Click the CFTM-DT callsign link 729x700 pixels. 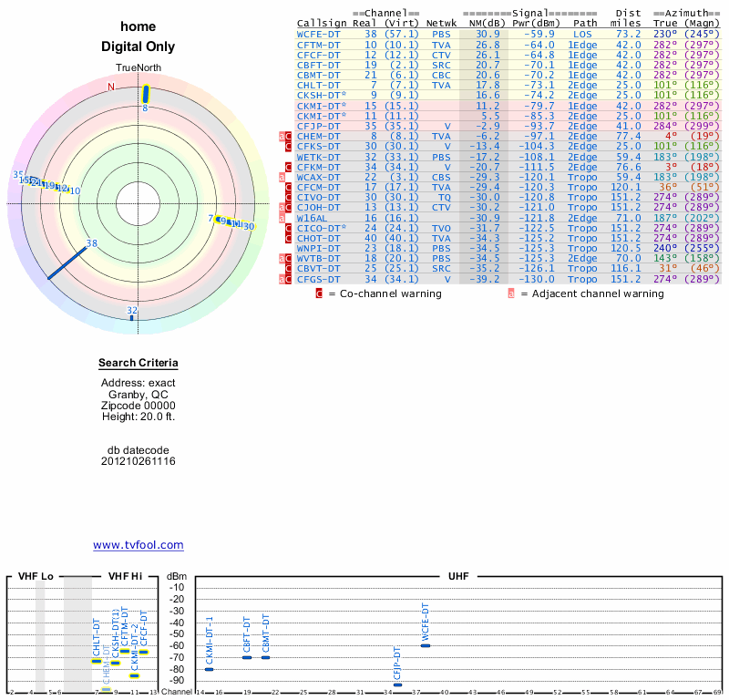tap(318, 45)
